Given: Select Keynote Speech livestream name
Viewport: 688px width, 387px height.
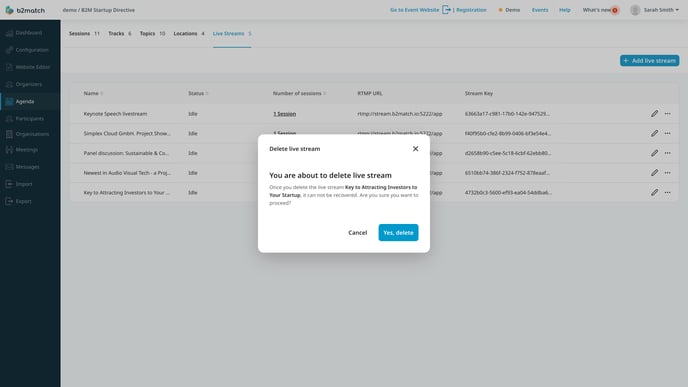Looking at the screenshot, I should tap(115, 114).
